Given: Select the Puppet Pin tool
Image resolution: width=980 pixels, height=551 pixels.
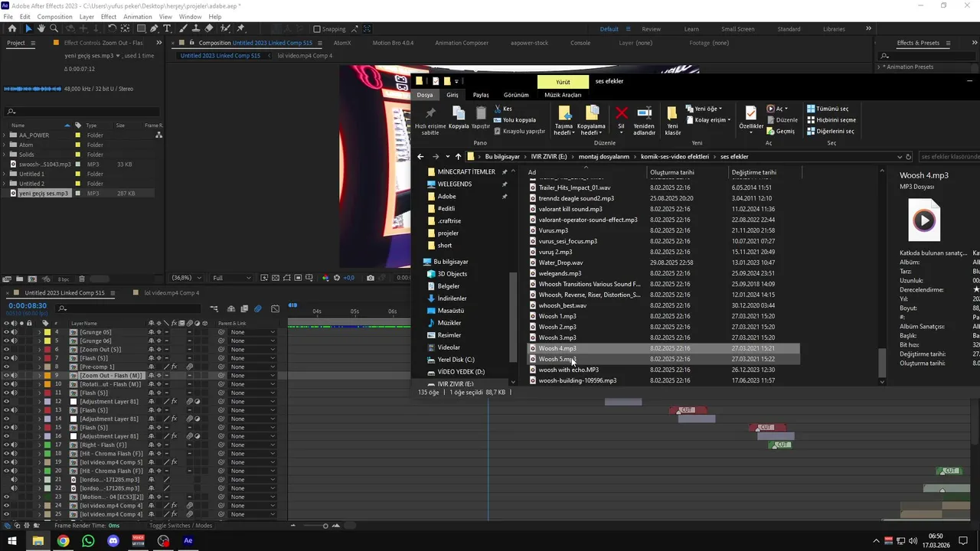Looking at the screenshot, I should click(240, 28).
